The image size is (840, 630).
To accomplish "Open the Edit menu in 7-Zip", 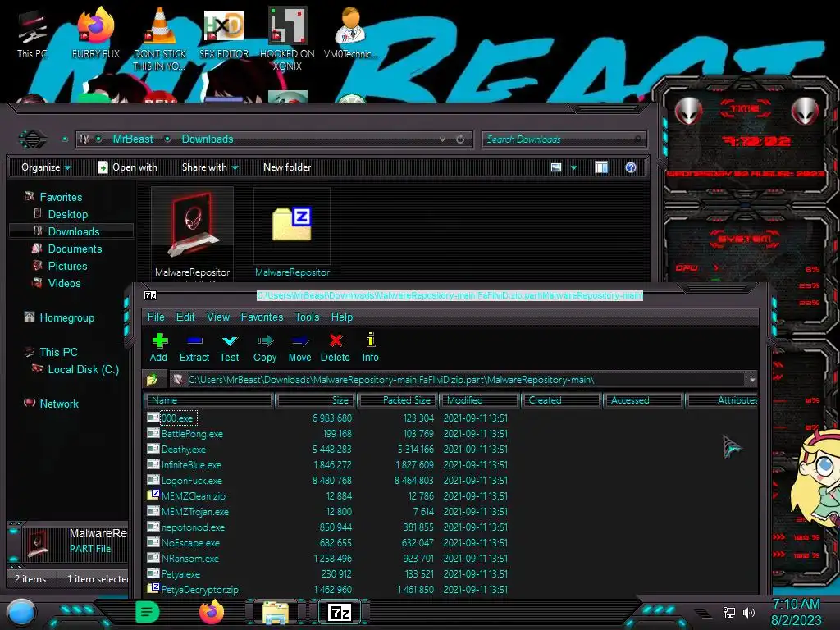I will coord(185,317).
